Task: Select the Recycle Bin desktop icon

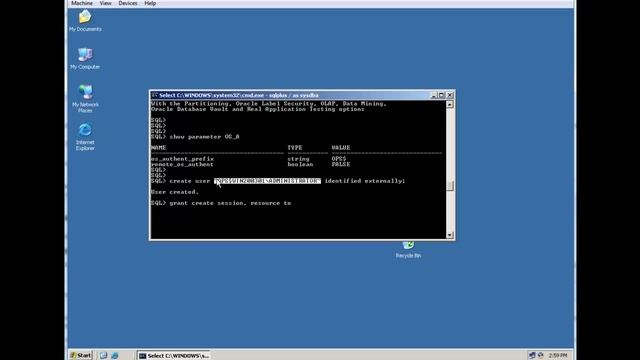Action: (x=408, y=249)
